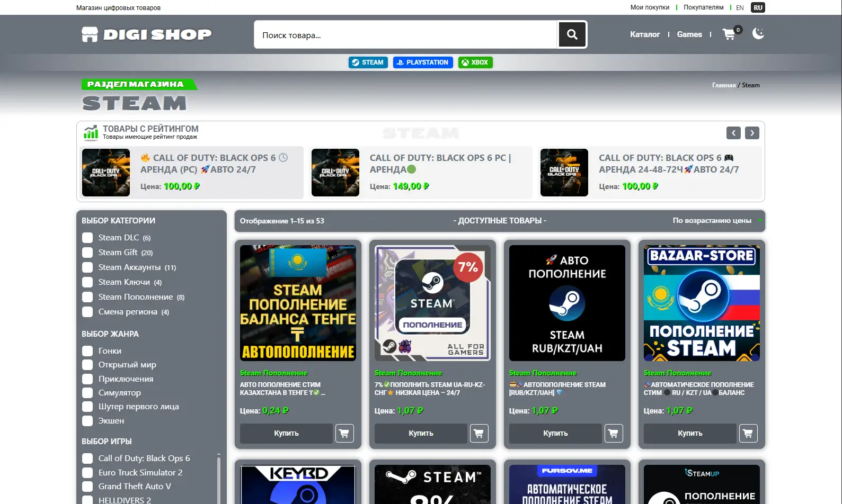Open the Games menu
The height and width of the screenshot is (504, 842).
[x=689, y=34]
